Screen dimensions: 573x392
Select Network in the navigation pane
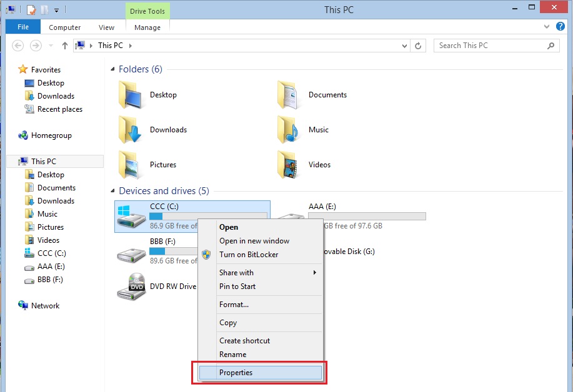46,306
